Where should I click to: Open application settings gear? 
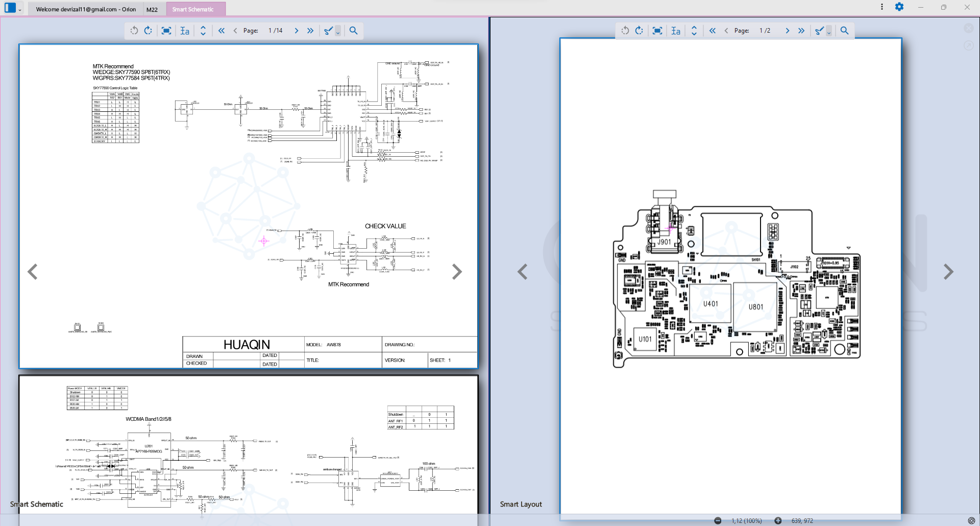pos(899,7)
